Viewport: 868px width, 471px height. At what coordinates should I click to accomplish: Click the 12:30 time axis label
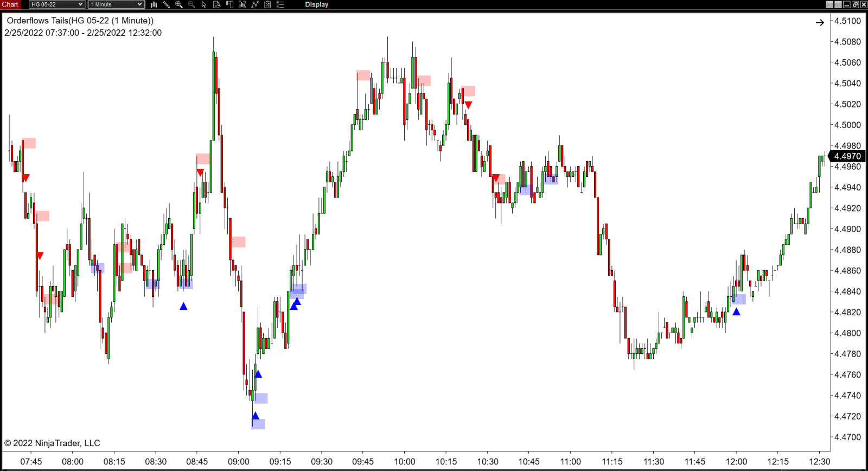point(819,462)
